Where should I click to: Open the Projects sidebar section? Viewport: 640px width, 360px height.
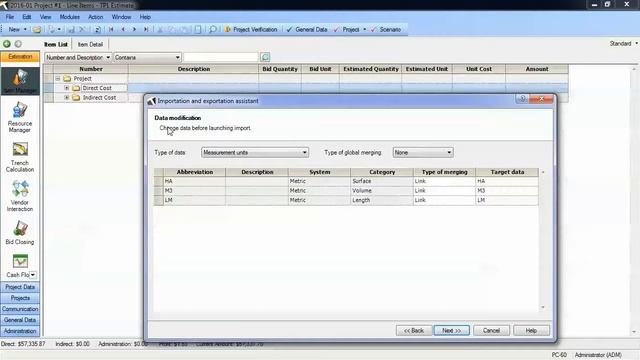(20, 298)
